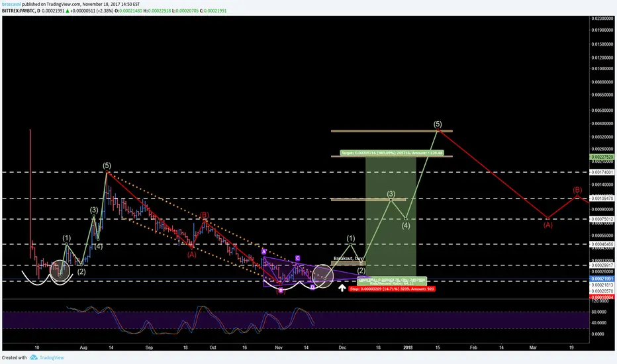Click the 0.00500000 axis value
Image resolution: width=617 pixels, height=364 pixels.
click(x=602, y=111)
